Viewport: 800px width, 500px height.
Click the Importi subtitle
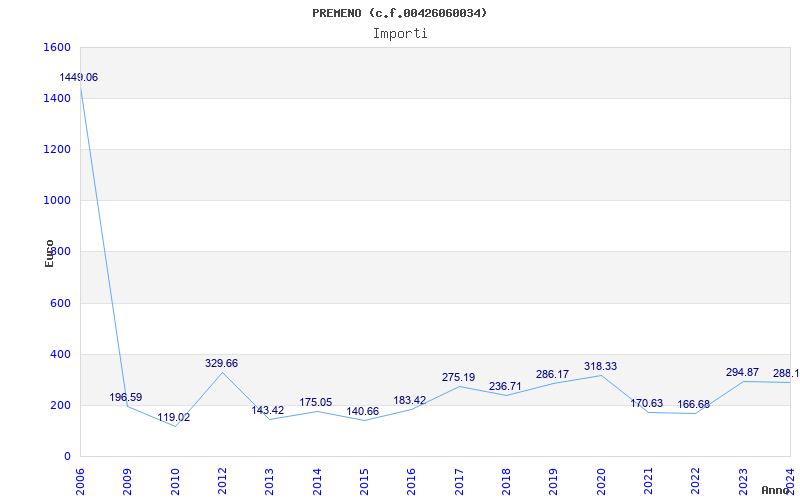point(400,34)
